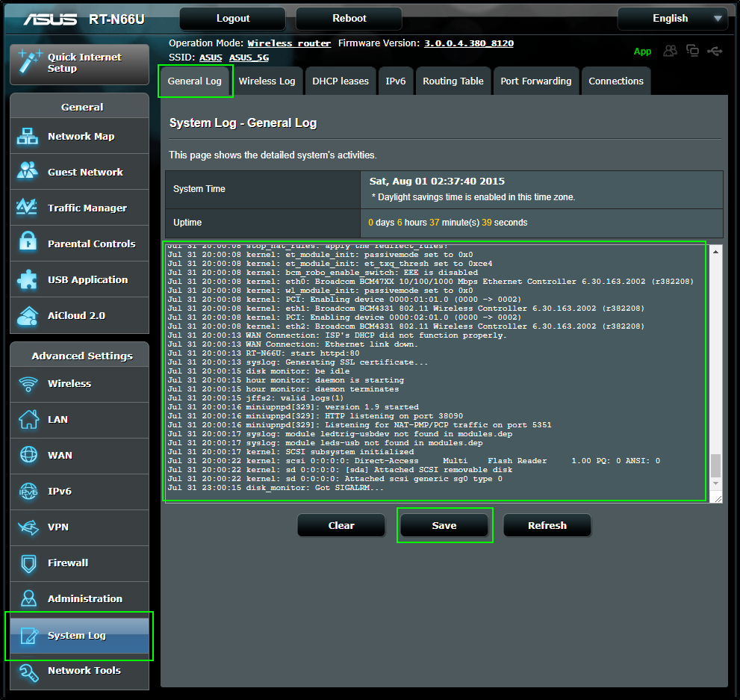Image resolution: width=740 pixels, height=700 pixels.
Task: Click system time 'Sat, Aug 01 02:37:40 2015'
Action: click(x=437, y=182)
